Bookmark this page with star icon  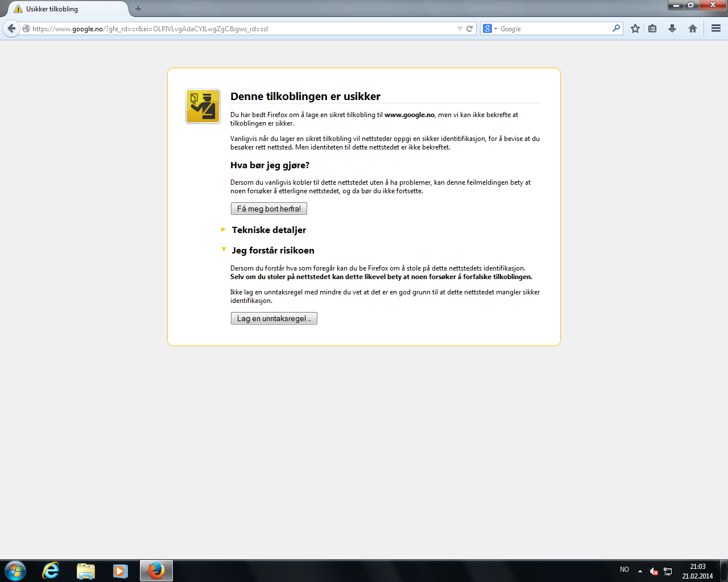(635, 28)
